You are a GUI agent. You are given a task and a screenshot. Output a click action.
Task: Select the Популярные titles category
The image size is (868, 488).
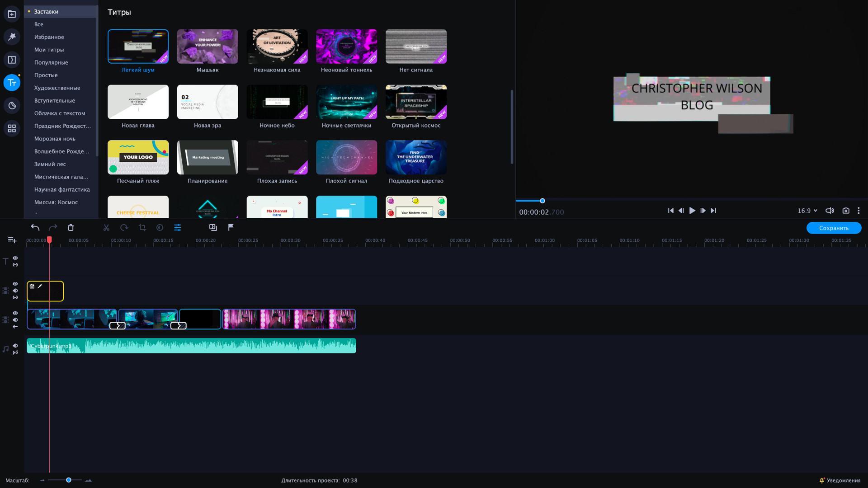point(51,62)
